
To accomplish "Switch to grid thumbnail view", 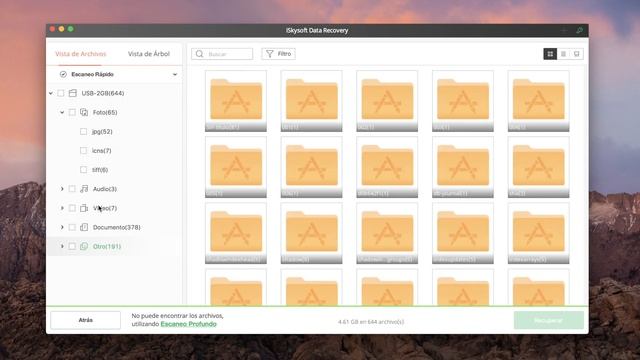I will point(550,54).
